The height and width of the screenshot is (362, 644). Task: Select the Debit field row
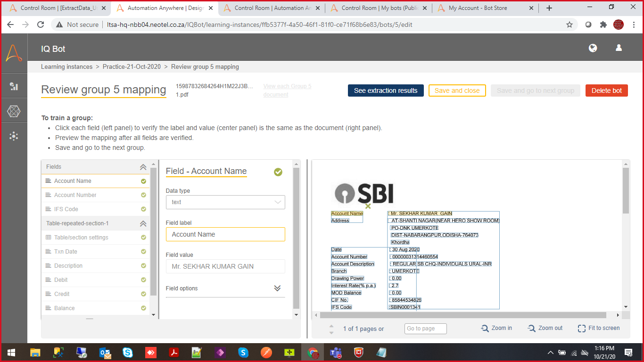pos(96,280)
